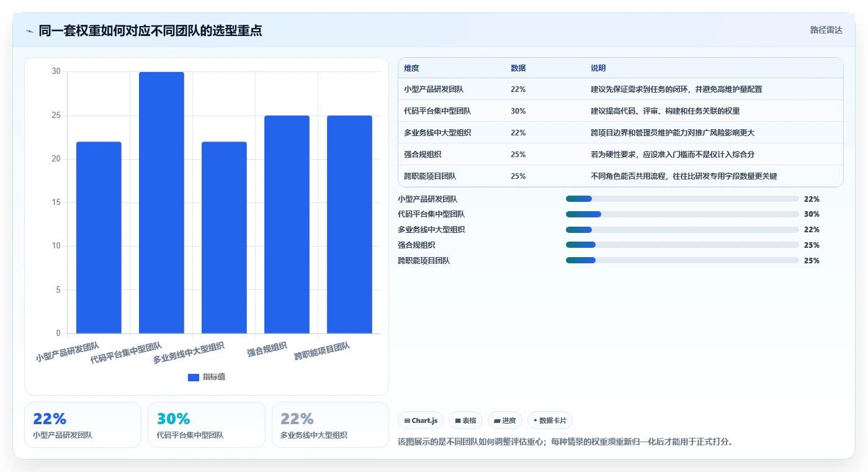Click the 多业务线中大型组织 progress bar

tap(682, 230)
